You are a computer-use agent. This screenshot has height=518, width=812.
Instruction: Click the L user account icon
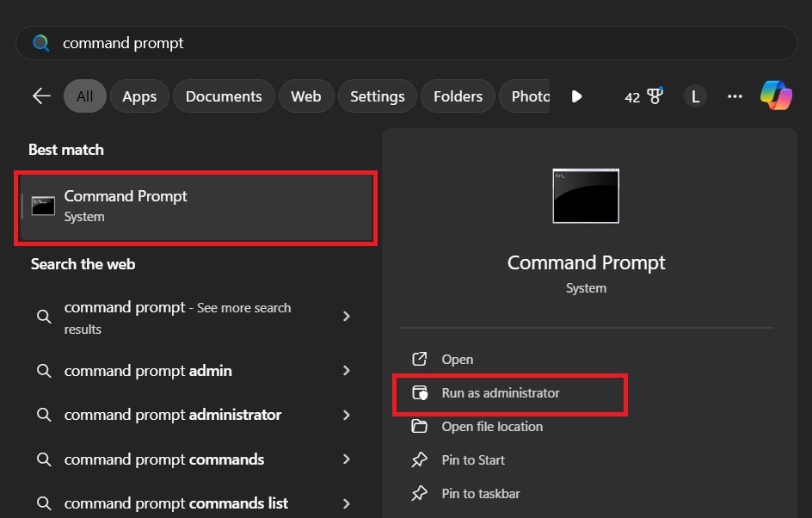point(695,96)
